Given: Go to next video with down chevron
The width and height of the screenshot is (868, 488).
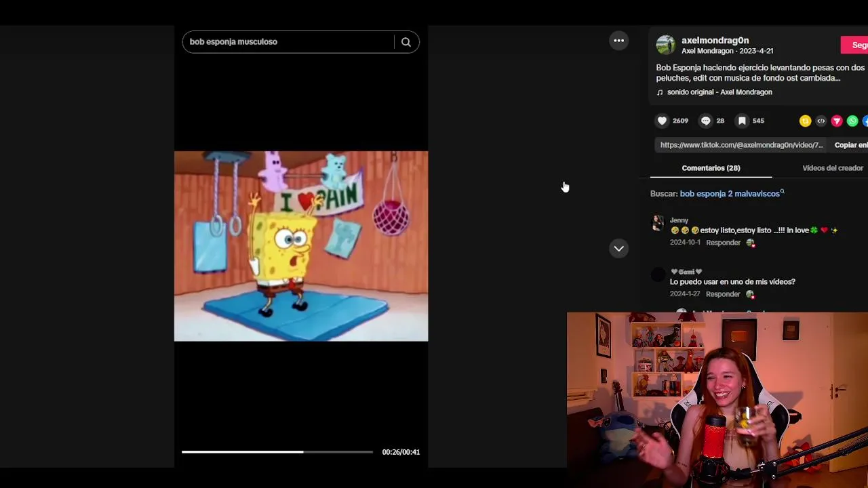Looking at the screenshot, I should pos(618,249).
